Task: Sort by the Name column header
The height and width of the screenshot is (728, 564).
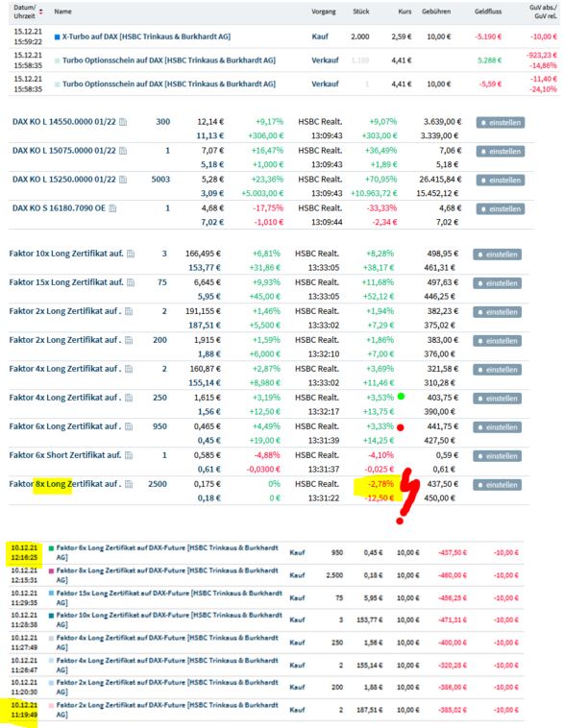Action: tap(62, 12)
